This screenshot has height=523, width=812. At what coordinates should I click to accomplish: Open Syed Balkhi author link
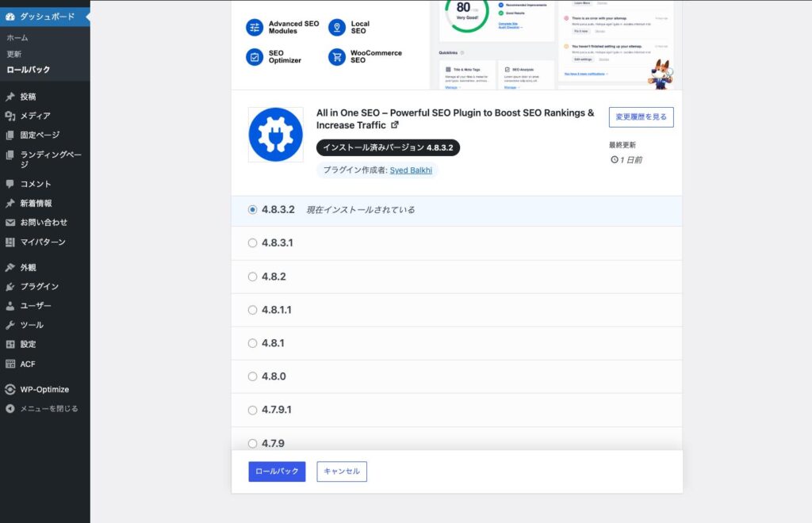click(411, 170)
